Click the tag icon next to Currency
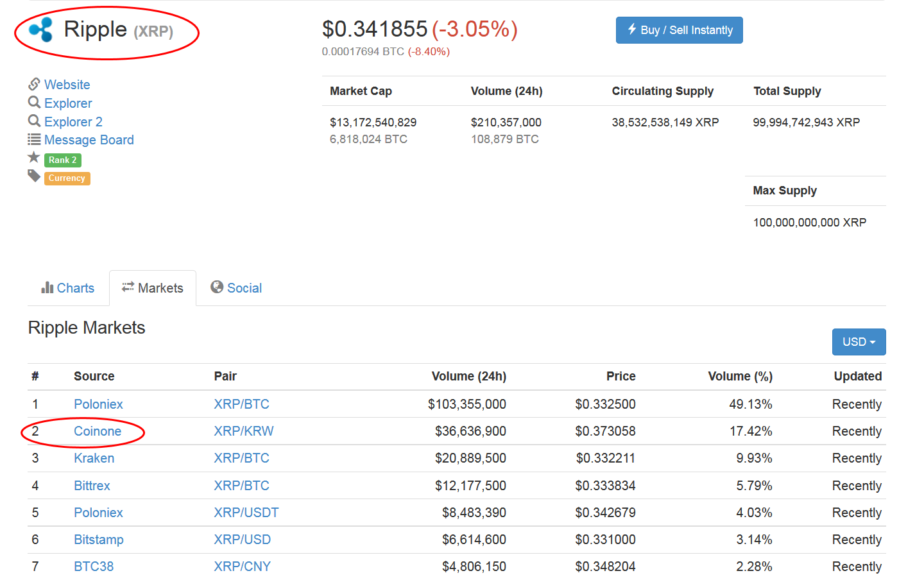 tap(34, 176)
